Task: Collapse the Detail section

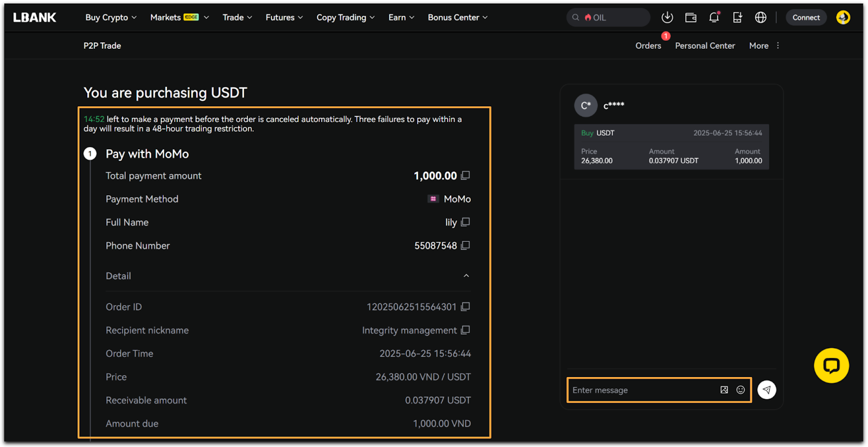Action: 466,276
